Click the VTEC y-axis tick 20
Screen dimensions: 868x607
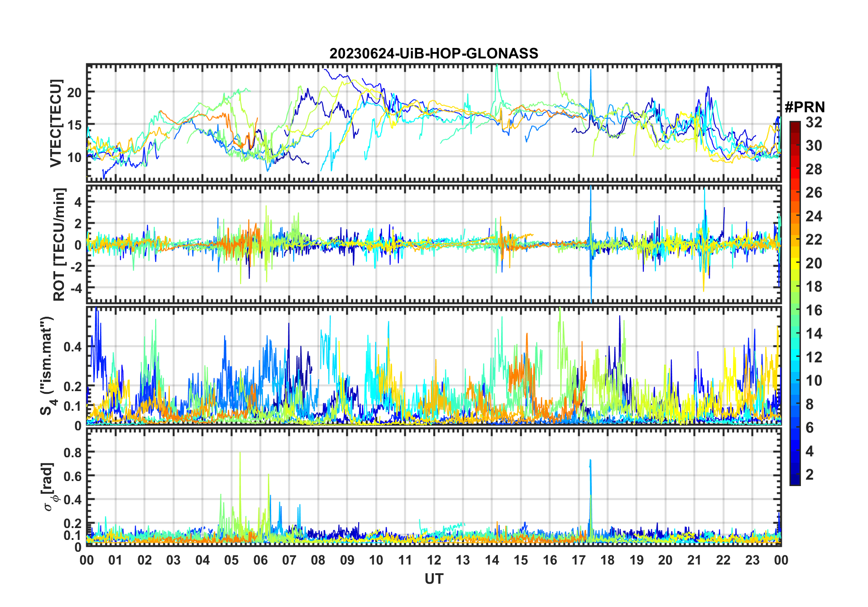point(74,92)
